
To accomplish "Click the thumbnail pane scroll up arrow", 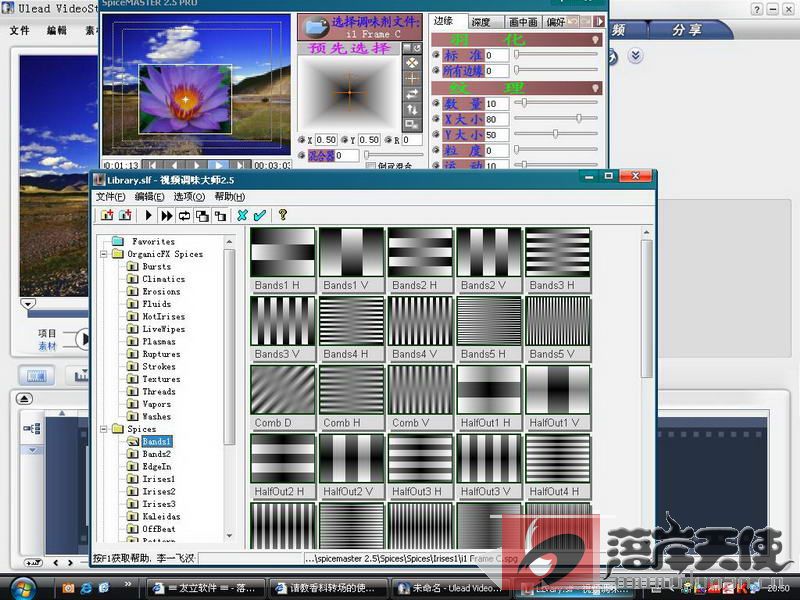I will click(646, 233).
